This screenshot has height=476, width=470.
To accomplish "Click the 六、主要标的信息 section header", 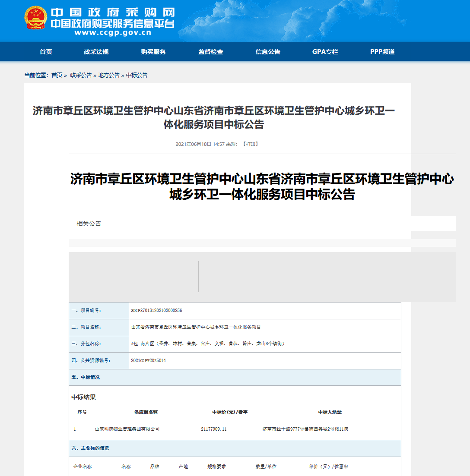I will pyautogui.click(x=235, y=448).
